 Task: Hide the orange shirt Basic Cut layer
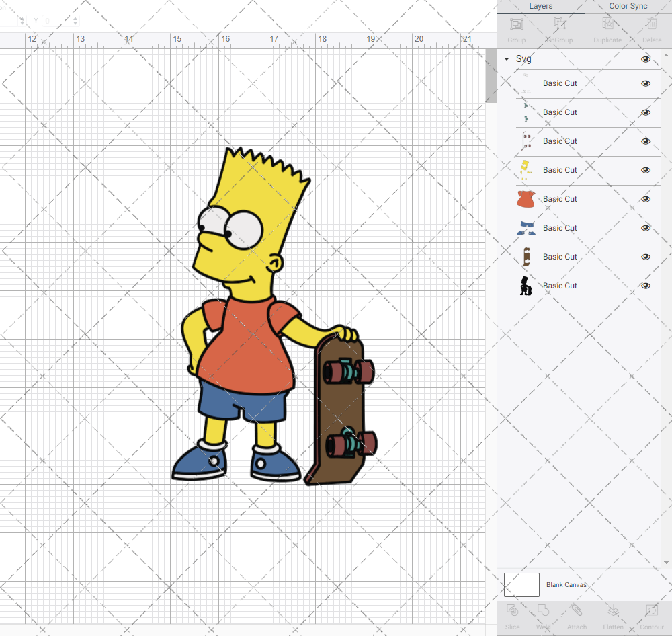point(645,199)
